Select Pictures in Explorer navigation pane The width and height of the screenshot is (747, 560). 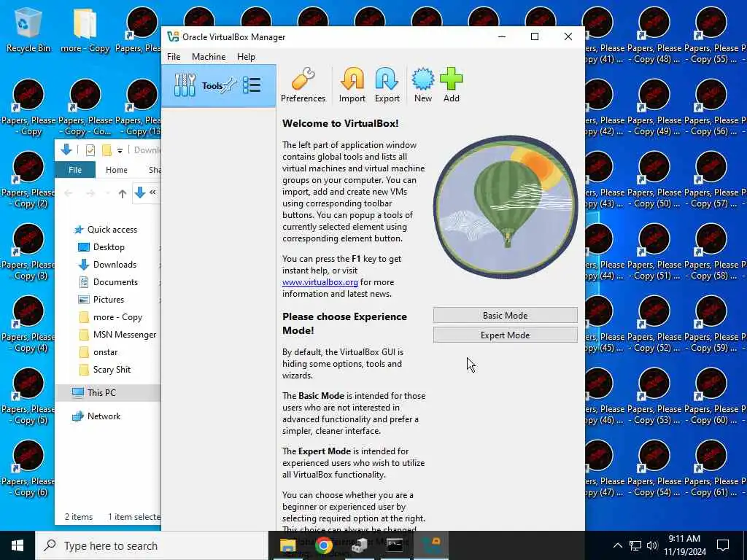point(109,300)
